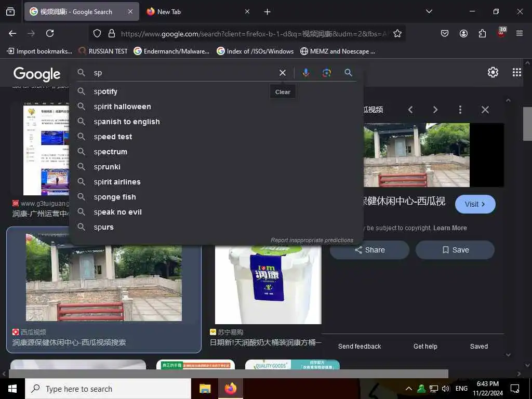Screen dimensions: 532x399
Task: Click the Share button
Action: click(369, 250)
